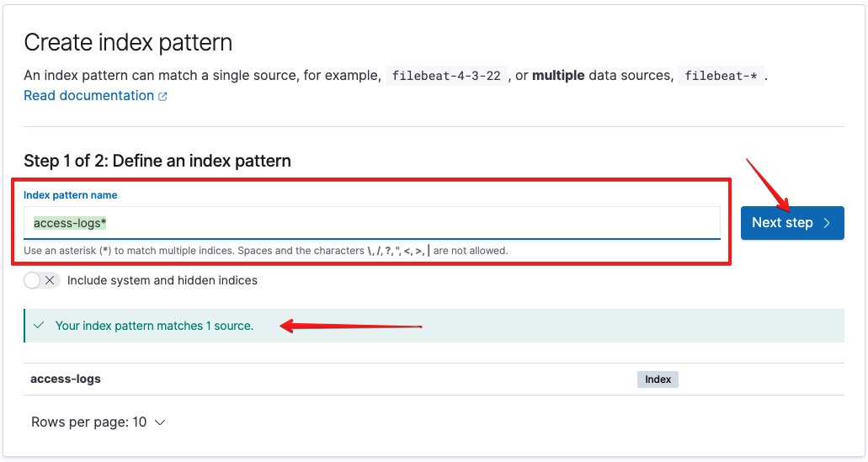Image resolution: width=868 pixels, height=462 pixels.
Task: Click the filebeat-4-3-22 example code snippet
Action: pyautogui.click(x=446, y=76)
